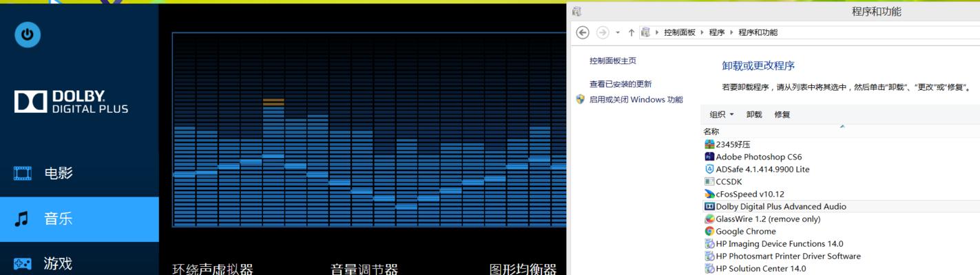Click the 音量调节器 label
The width and height of the screenshot is (980, 275).
(364, 269)
